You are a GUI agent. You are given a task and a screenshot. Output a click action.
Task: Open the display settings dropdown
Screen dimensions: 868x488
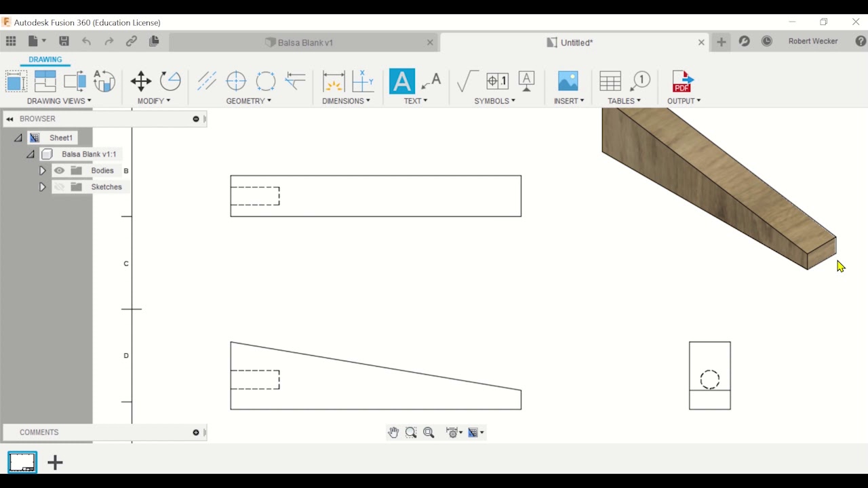pyautogui.click(x=454, y=432)
